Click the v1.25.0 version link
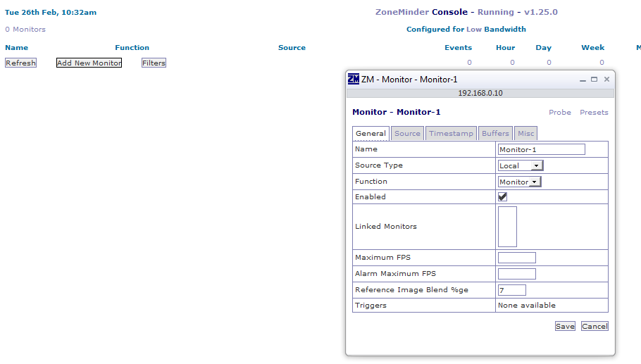This screenshot has height=364, width=641. click(x=540, y=12)
